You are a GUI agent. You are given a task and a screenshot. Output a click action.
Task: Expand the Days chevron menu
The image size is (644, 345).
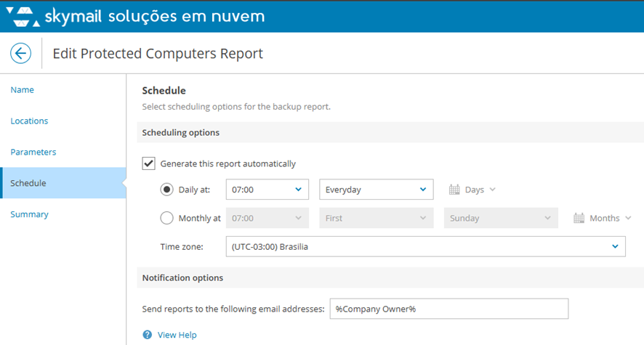coord(492,190)
